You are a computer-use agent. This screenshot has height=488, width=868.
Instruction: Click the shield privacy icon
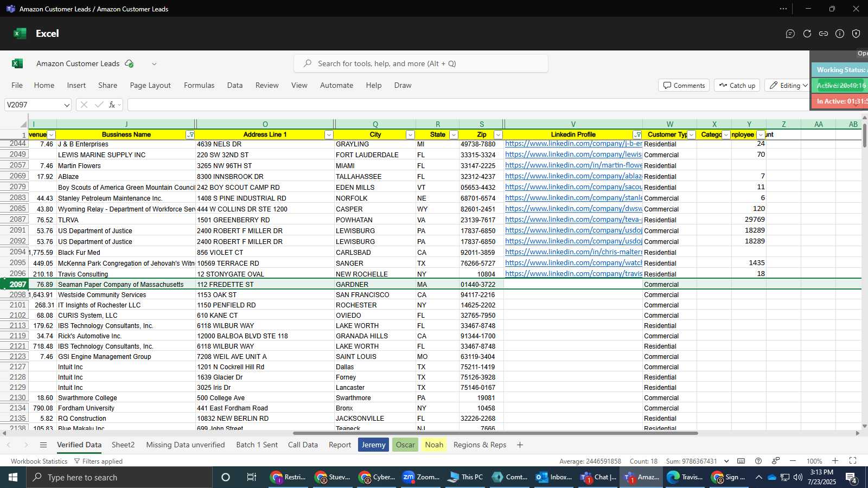tap(856, 34)
